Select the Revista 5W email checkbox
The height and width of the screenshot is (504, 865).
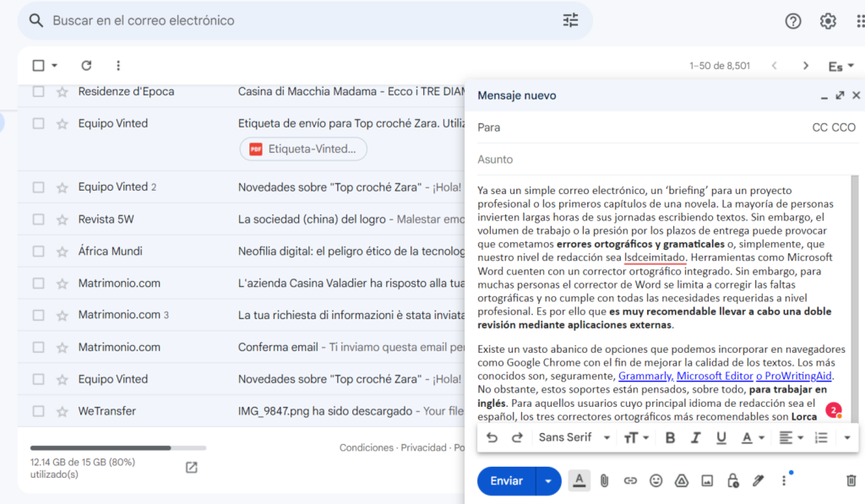(38, 219)
